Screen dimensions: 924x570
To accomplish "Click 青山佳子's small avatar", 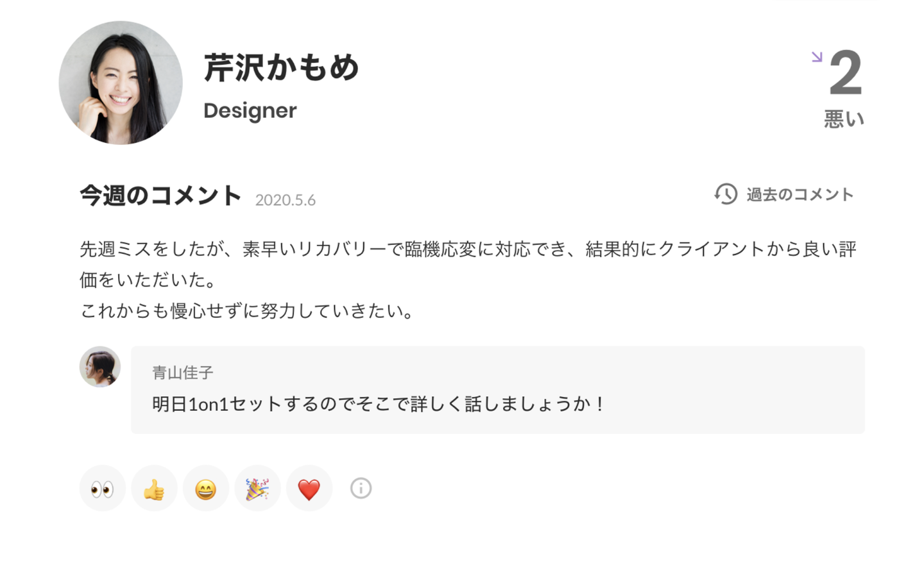I will pyautogui.click(x=100, y=367).
